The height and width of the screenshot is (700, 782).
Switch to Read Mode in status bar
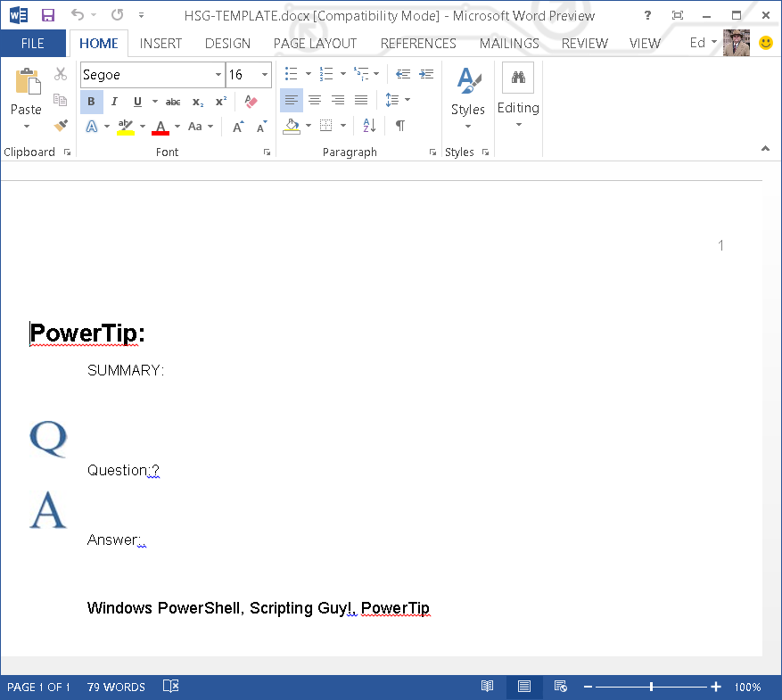tap(487, 687)
